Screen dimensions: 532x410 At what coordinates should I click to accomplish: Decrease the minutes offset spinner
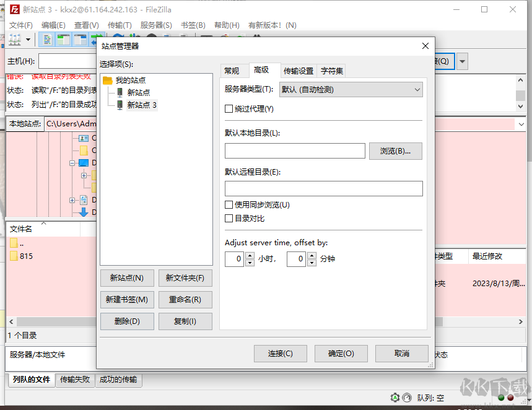click(x=312, y=263)
